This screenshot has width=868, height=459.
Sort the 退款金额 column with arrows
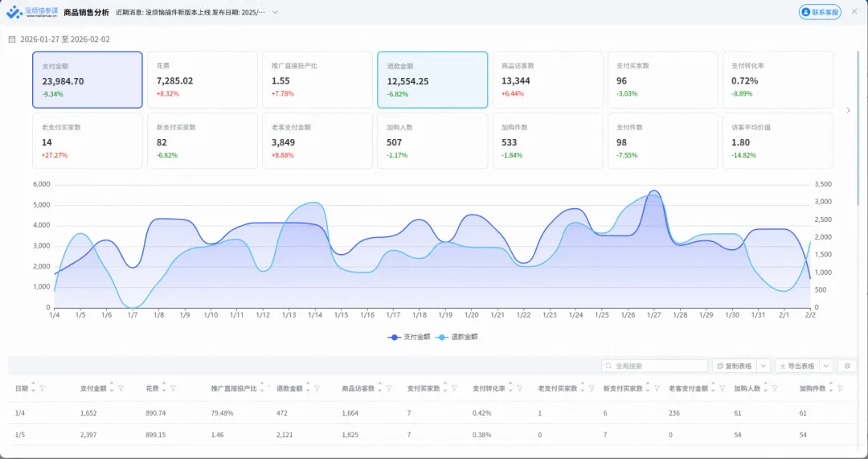tap(308, 389)
